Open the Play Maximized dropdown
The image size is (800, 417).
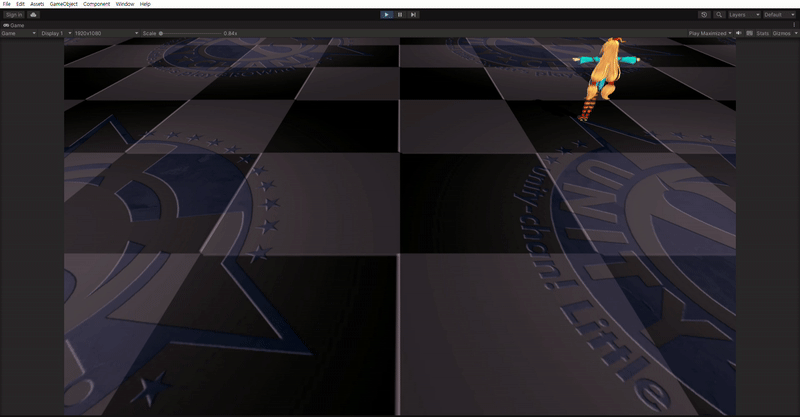pos(710,33)
